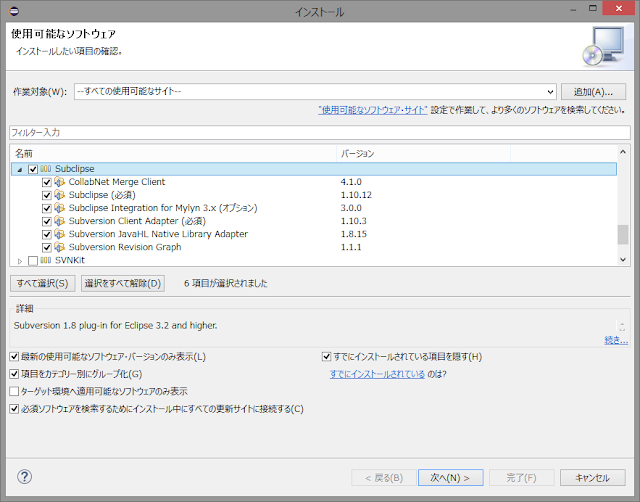Screen dimensions: 640x502
Task: Open help with the question mark icon
Action: pyautogui.click(x=24, y=477)
